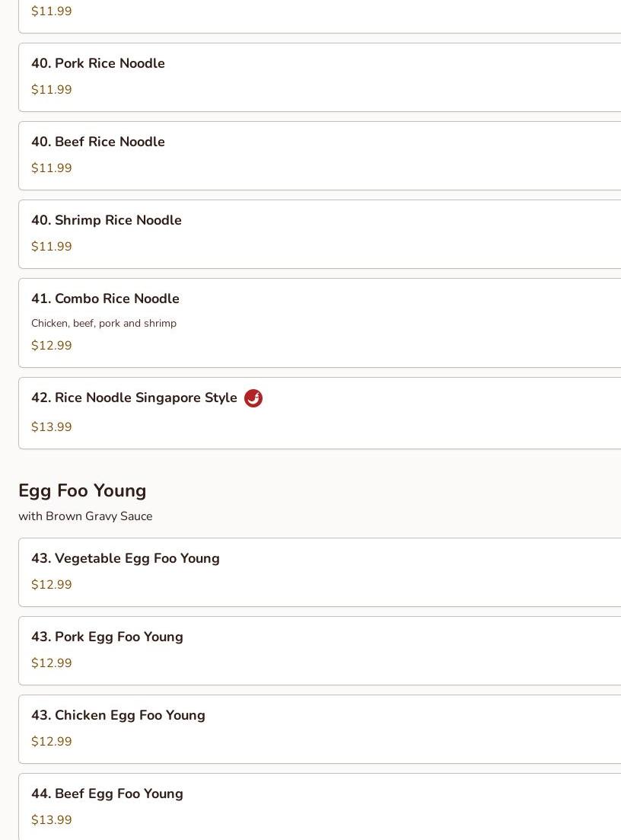This screenshot has height=840, width=621.
Task: Select 44. Beef Egg Foo Young
Action: point(107,794)
